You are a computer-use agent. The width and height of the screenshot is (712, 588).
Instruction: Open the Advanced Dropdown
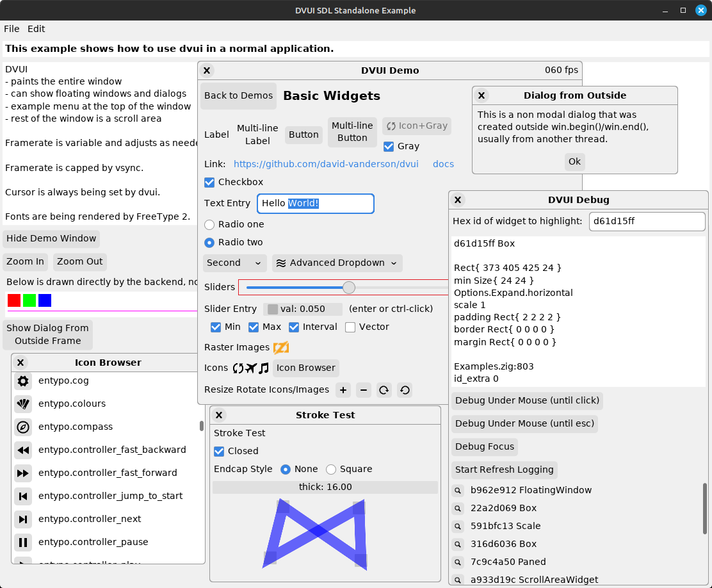coord(337,263)
